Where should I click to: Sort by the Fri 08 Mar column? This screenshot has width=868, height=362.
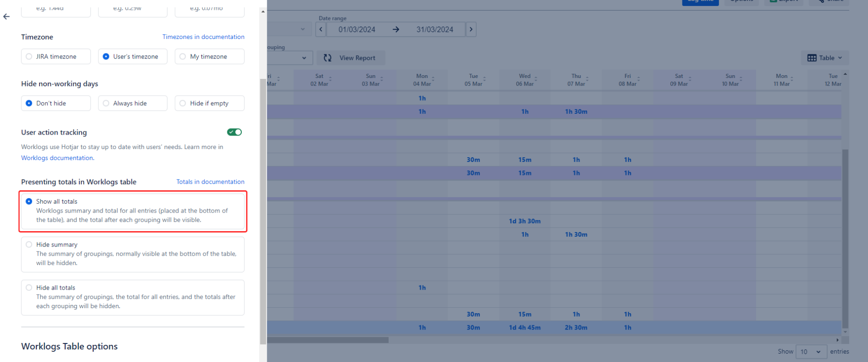(638, 78)
